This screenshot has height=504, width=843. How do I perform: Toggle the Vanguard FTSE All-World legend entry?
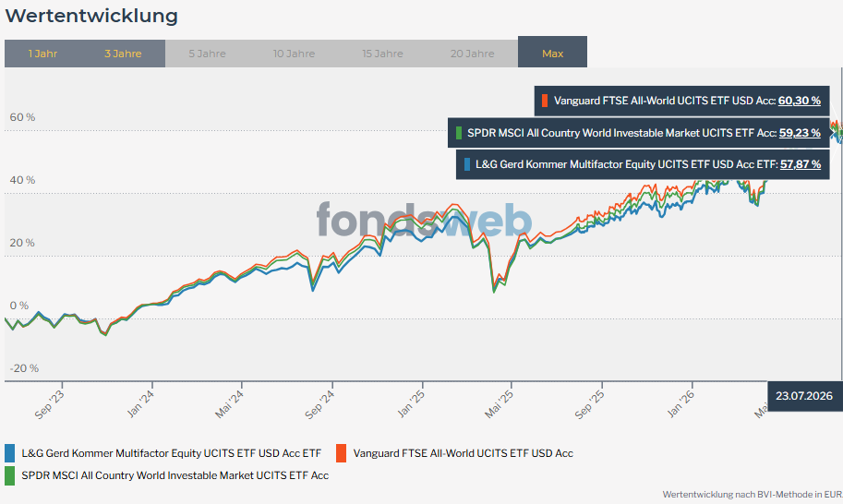455,453
